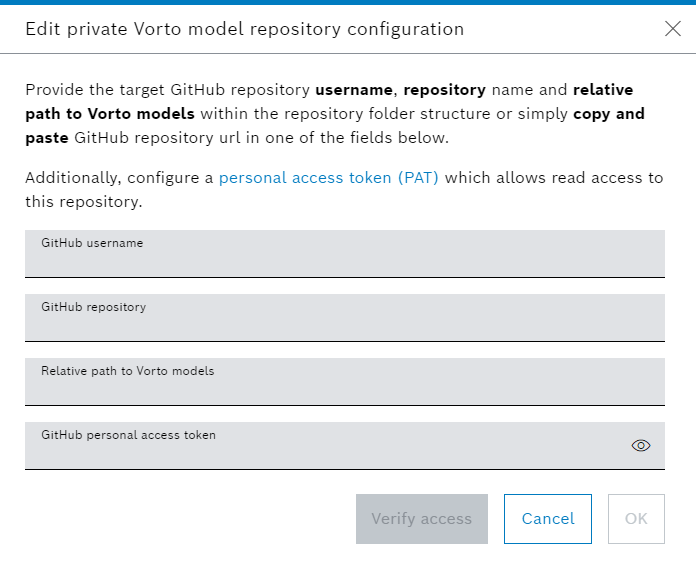Select the GitHub repository input field

point(345,318)
